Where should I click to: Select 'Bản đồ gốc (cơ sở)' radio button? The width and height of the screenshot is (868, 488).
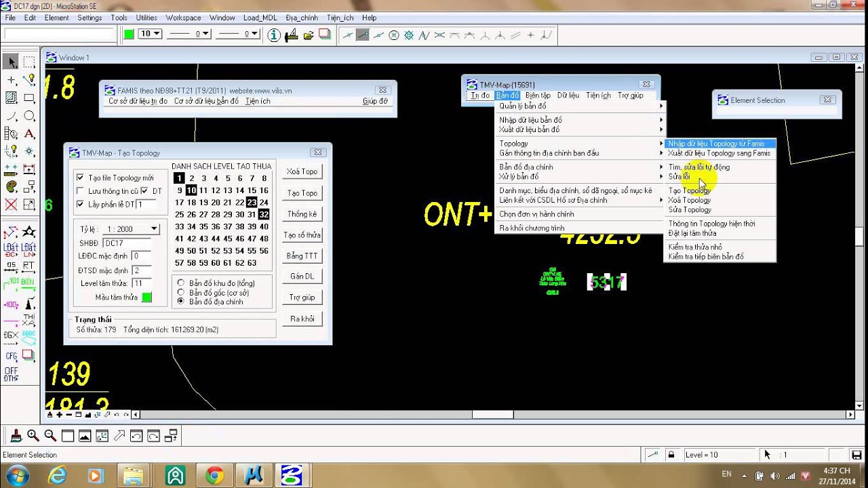180,292
